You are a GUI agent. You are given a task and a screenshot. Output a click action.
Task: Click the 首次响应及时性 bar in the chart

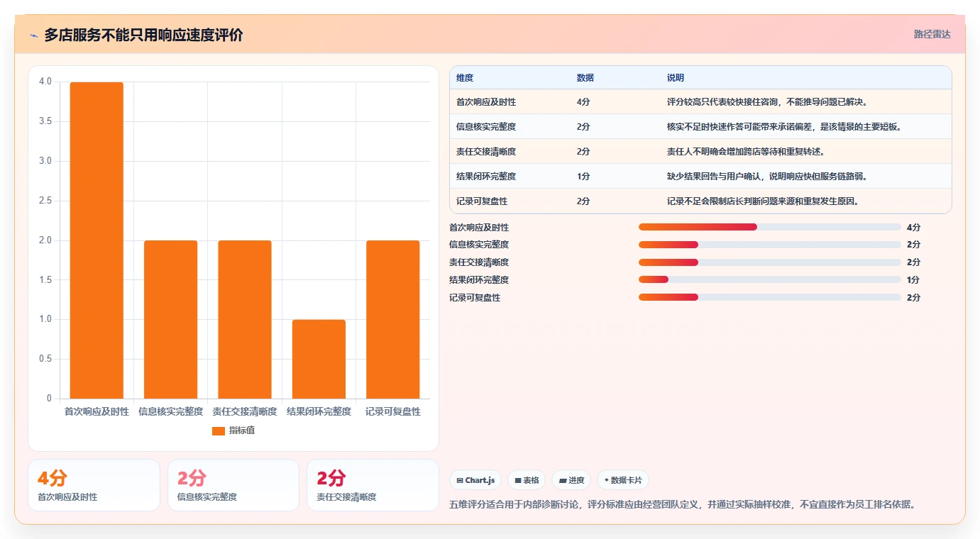tap(97, 240)
